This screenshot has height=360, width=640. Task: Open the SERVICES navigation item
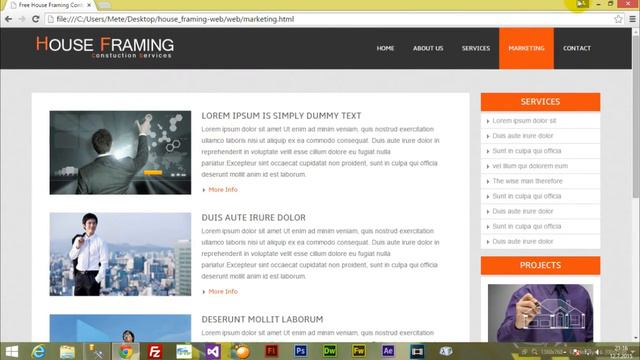tap(476, 48)
